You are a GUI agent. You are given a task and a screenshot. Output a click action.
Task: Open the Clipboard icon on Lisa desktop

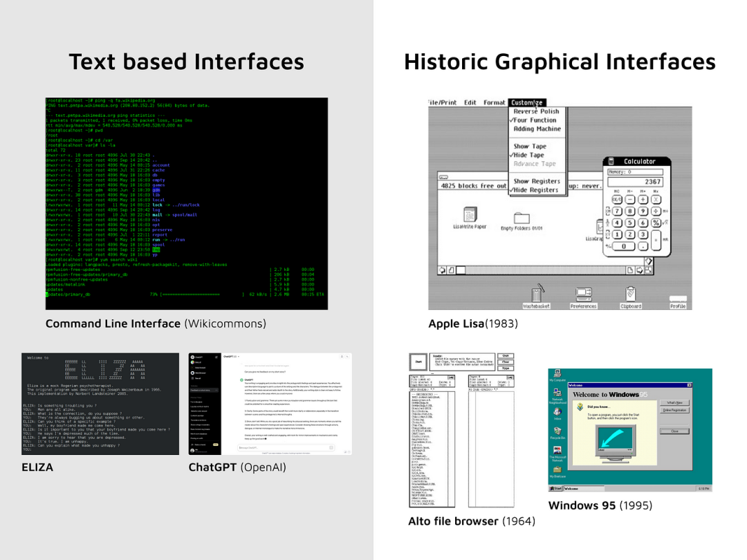coord(631,297)
